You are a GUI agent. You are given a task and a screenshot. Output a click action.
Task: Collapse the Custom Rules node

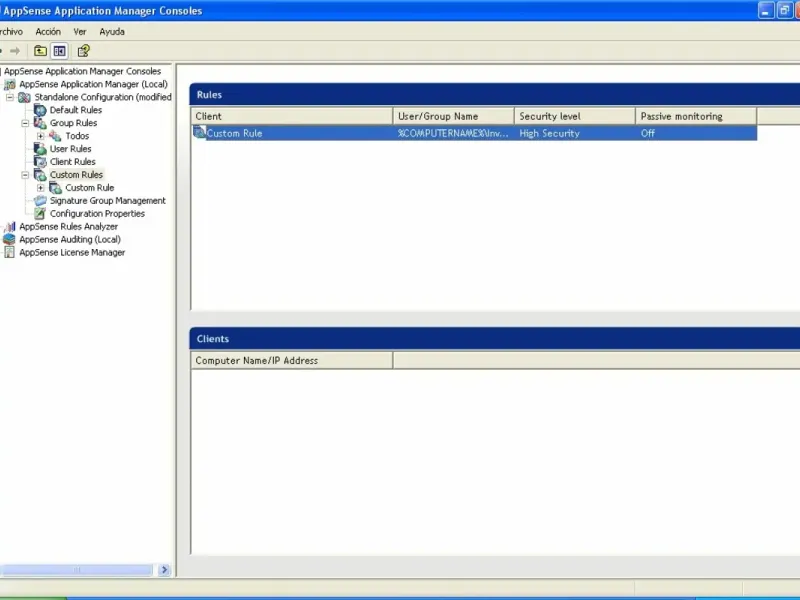(x=25, y=175)
